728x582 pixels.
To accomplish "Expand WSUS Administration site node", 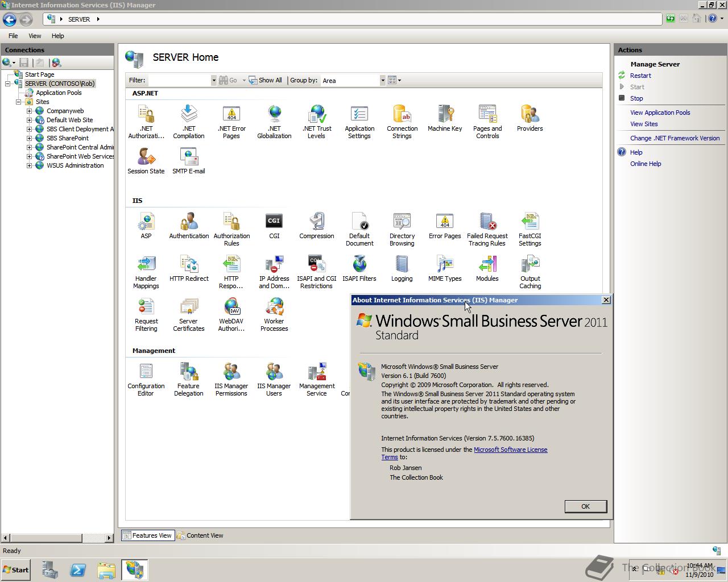I will 30,165.
